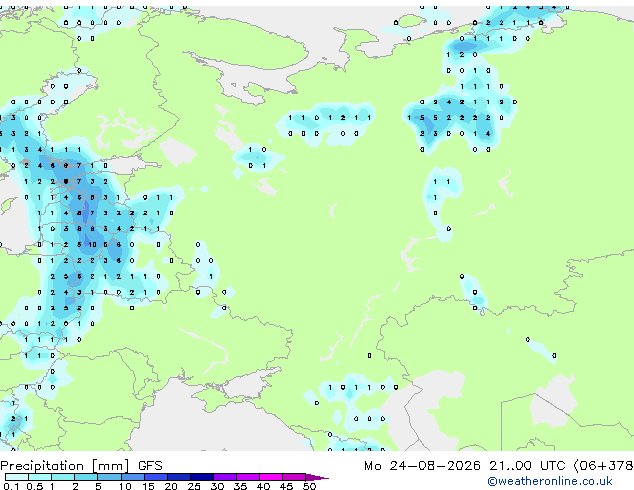Pick the 5–10 mm legend color swatch

(109, 477)
